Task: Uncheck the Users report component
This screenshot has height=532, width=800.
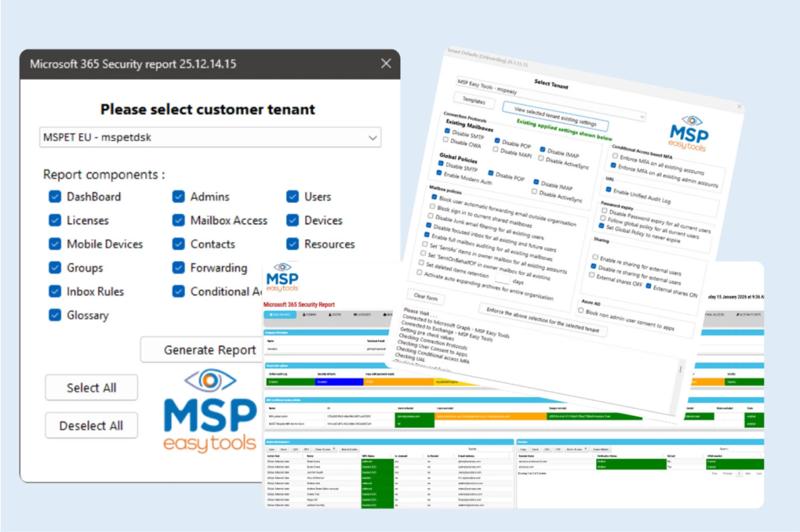Action: click(292, 197)
